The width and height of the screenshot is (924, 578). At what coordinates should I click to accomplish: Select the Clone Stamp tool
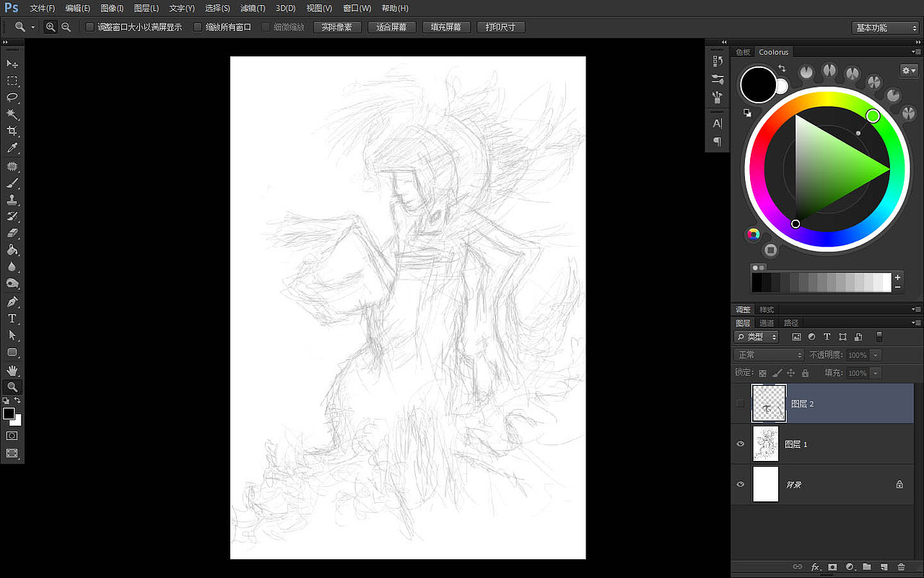(x=12, y=199)
